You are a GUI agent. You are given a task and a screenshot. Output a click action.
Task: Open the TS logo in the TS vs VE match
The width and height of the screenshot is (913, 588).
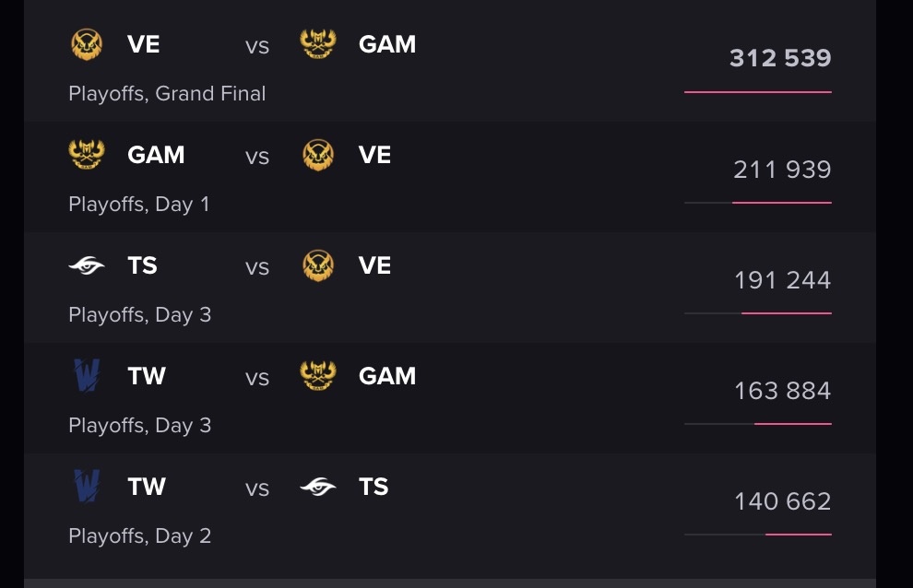[x=87, y=265]
